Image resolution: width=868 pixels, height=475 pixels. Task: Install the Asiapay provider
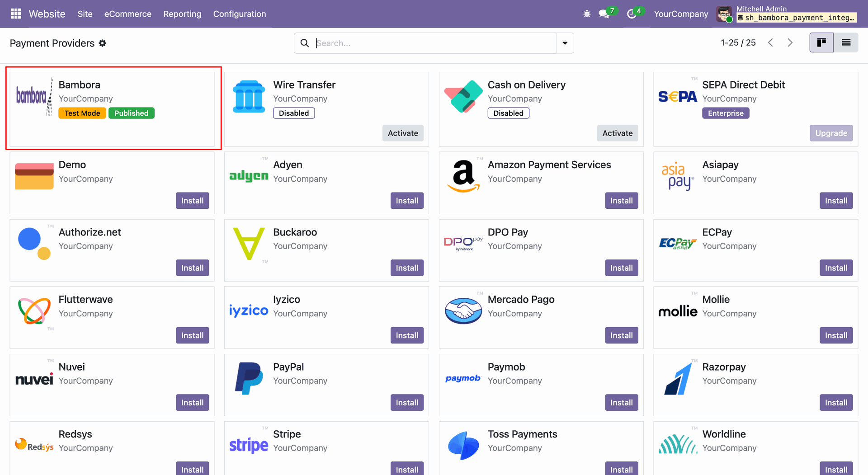click(836, 201)
